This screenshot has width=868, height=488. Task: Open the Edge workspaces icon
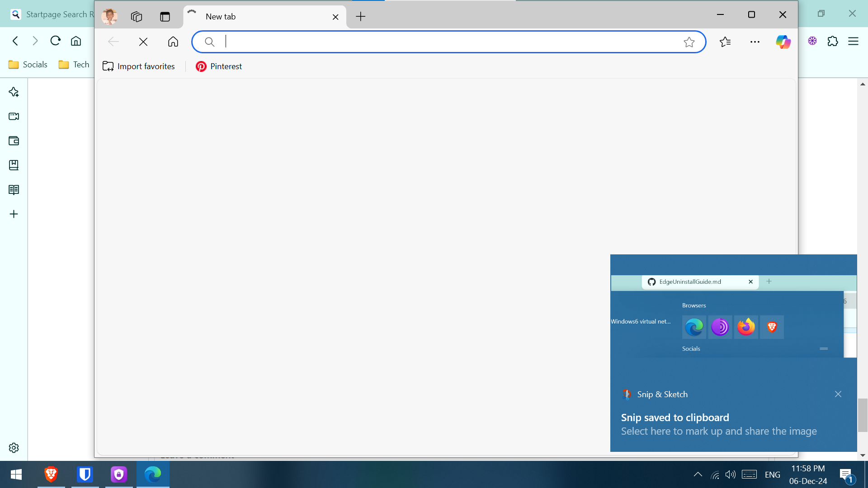click(136, 17)
